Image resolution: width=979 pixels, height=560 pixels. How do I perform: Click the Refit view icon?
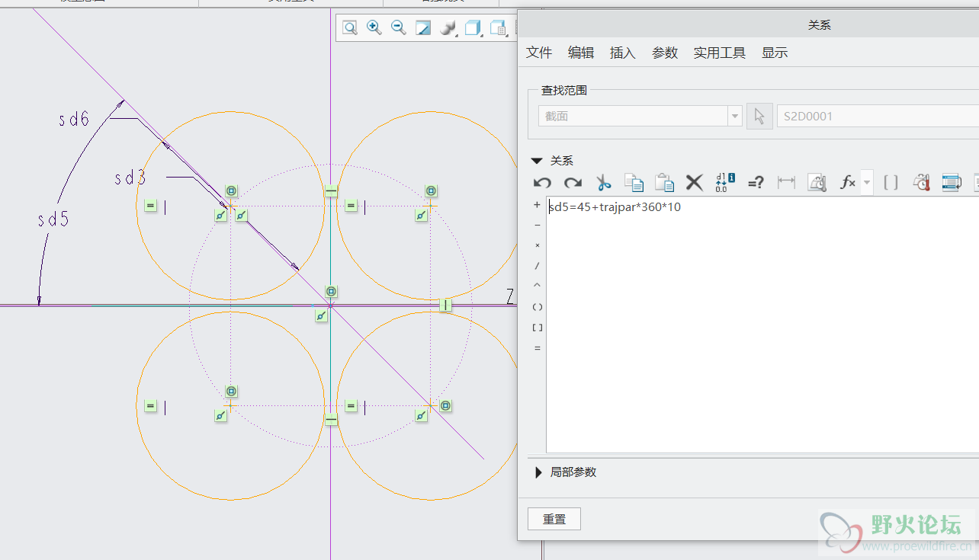[350, 28]
